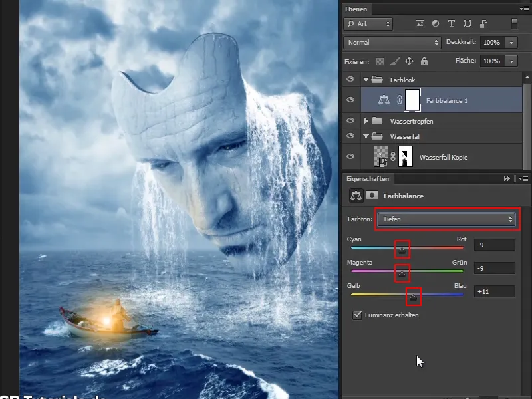
Task: Click the Gelb-Blau slider handle
Action: pyautogui.click(x=413, y=297)
